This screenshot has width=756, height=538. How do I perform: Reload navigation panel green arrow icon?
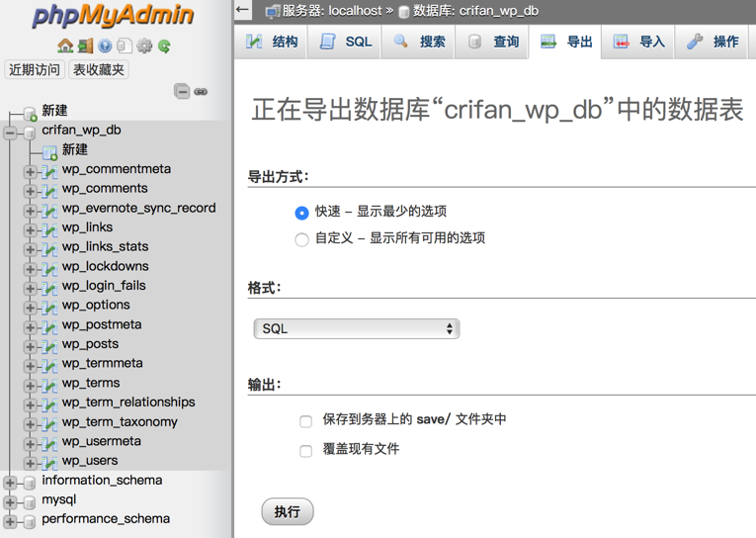tap(164, 45)
